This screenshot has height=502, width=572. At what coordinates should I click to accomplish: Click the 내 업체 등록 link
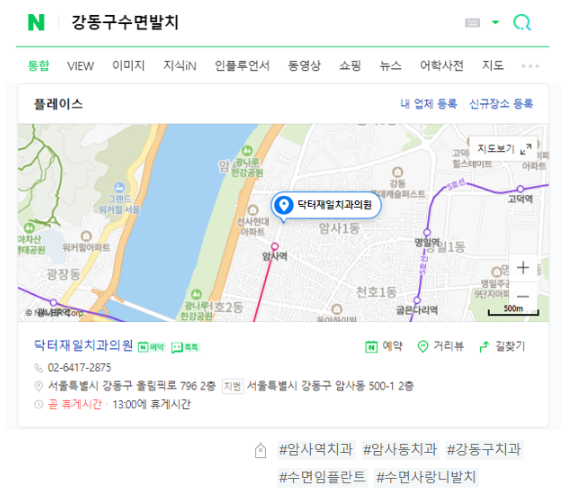pos(429,104)
